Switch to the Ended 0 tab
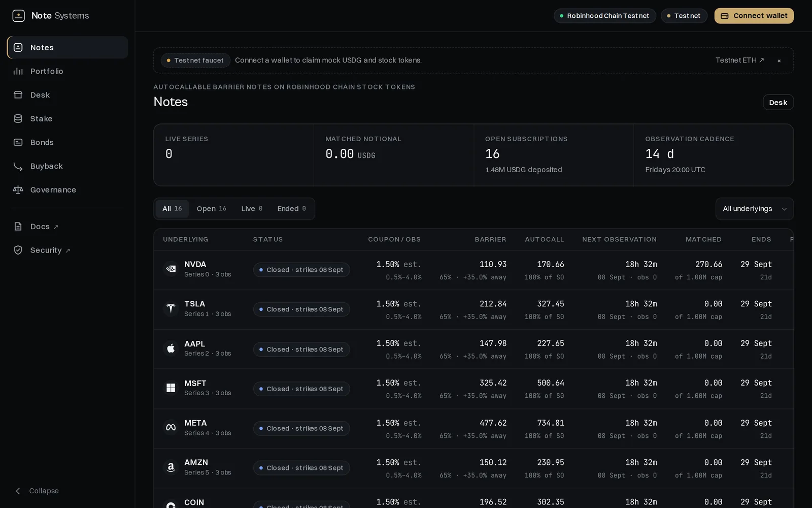 (x=292, y=209)
